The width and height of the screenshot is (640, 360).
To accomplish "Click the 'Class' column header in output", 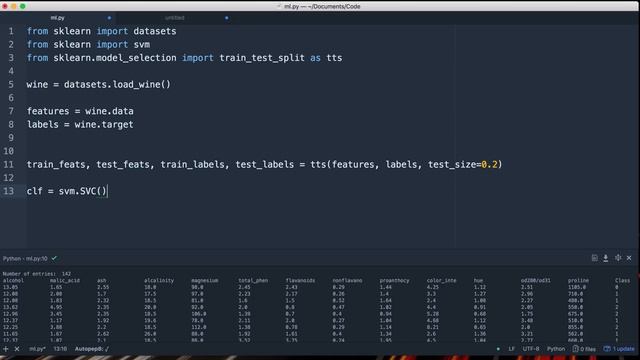I will 622,280.
